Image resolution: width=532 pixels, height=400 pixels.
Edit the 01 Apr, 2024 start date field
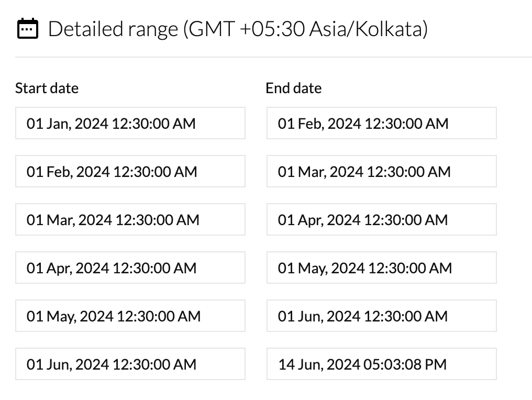click(x=130, y=268)
